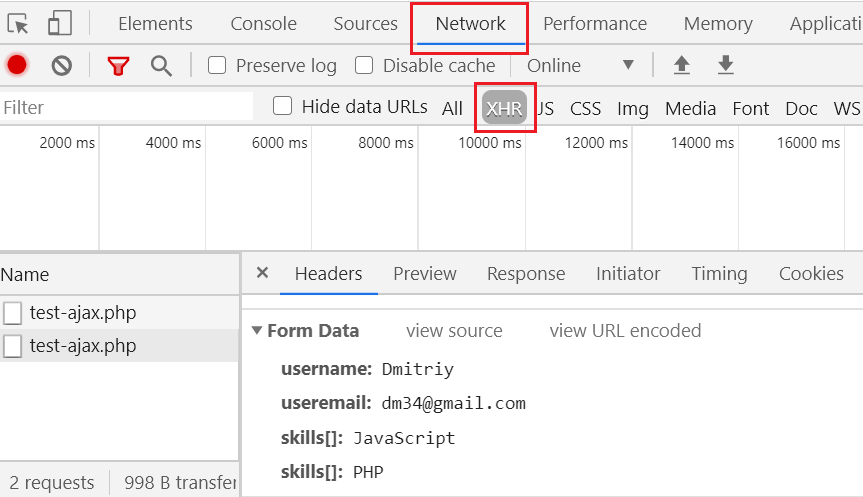This screenshot has height=497, width=863.
Task: Tick the Hide data URLs checkbox
Action: pos(283,106)
